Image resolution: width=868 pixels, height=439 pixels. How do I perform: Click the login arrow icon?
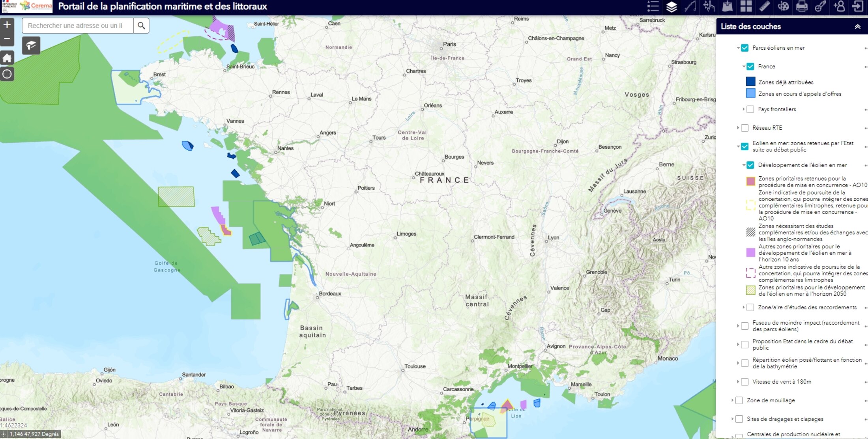pos(858,6)
